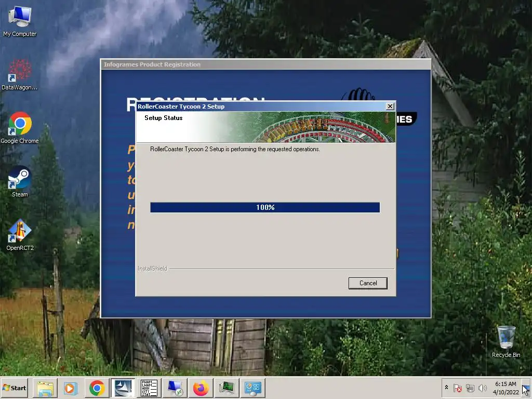The width and height of the screenshot is (532, 399).
Task: Open the Start menu
Action: point(14,388)
